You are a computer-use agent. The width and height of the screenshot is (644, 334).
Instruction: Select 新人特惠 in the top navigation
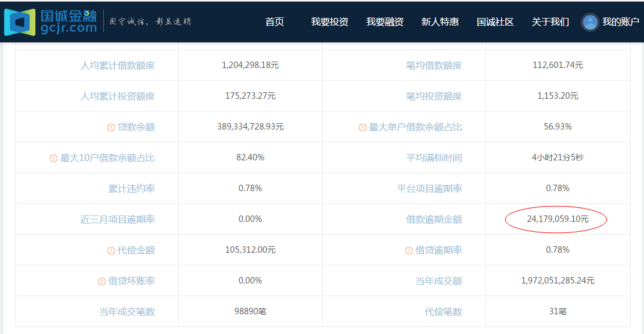click(440, 22)
